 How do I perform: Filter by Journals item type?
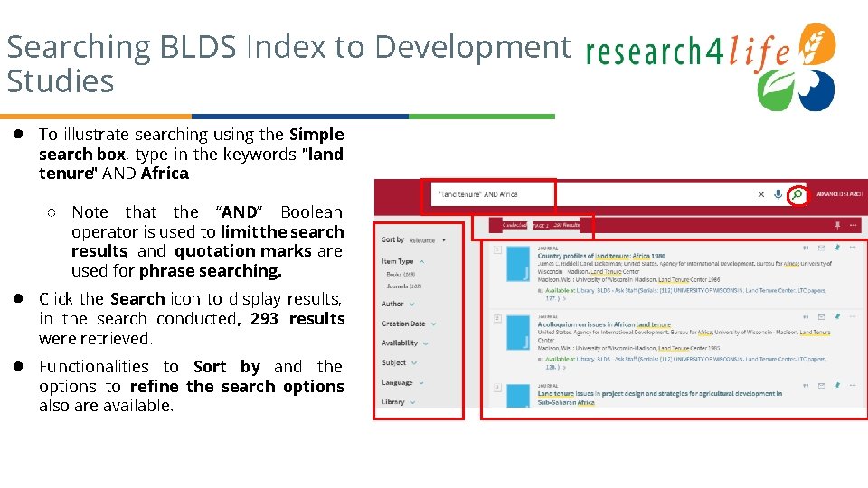404,286
